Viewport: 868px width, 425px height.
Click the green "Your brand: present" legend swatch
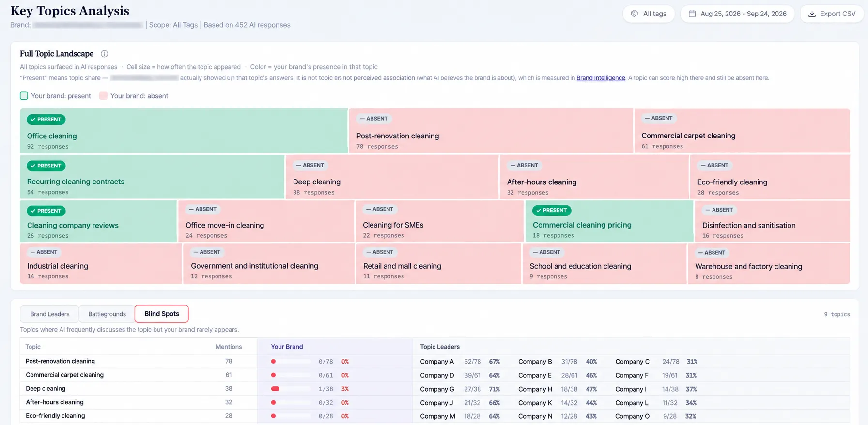[x=24, y=96]
